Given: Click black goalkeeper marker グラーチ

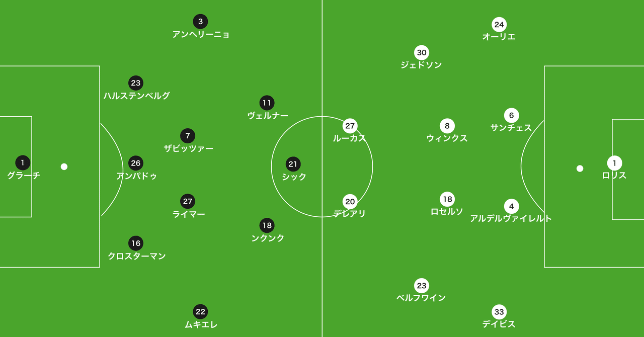Looking at the screenshot, I should click(23, 163).
